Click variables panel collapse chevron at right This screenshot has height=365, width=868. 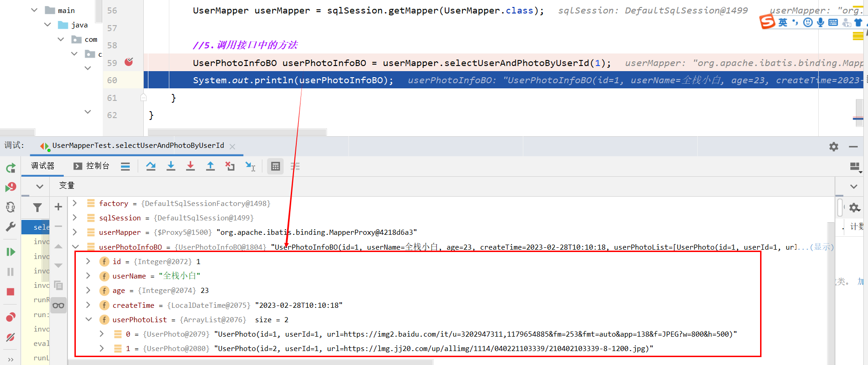(x=854, y=186)
